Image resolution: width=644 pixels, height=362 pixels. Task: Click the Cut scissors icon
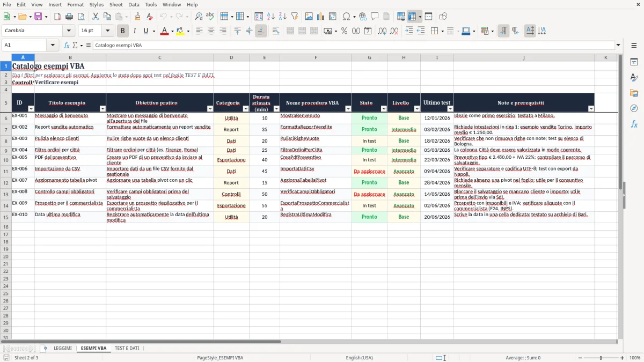[96, 17]
